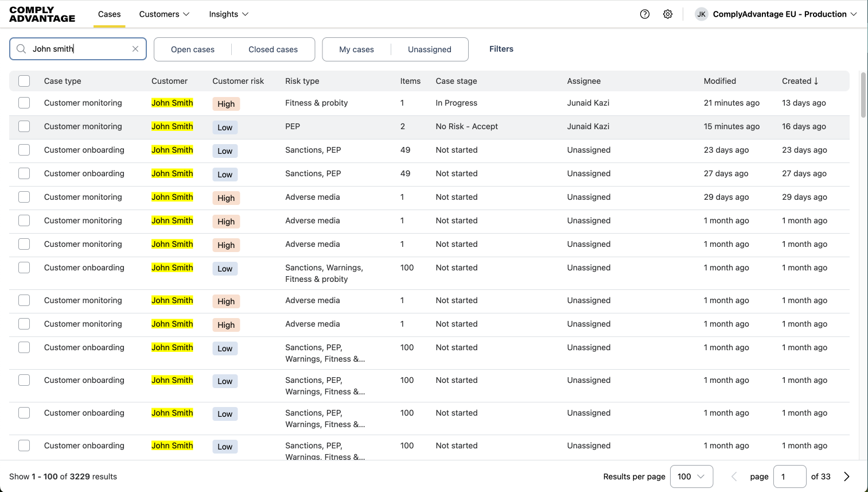The width and height of the screenshot is (868, 492).
Task: Sort by Created column arrow
Action: [816, 81]
